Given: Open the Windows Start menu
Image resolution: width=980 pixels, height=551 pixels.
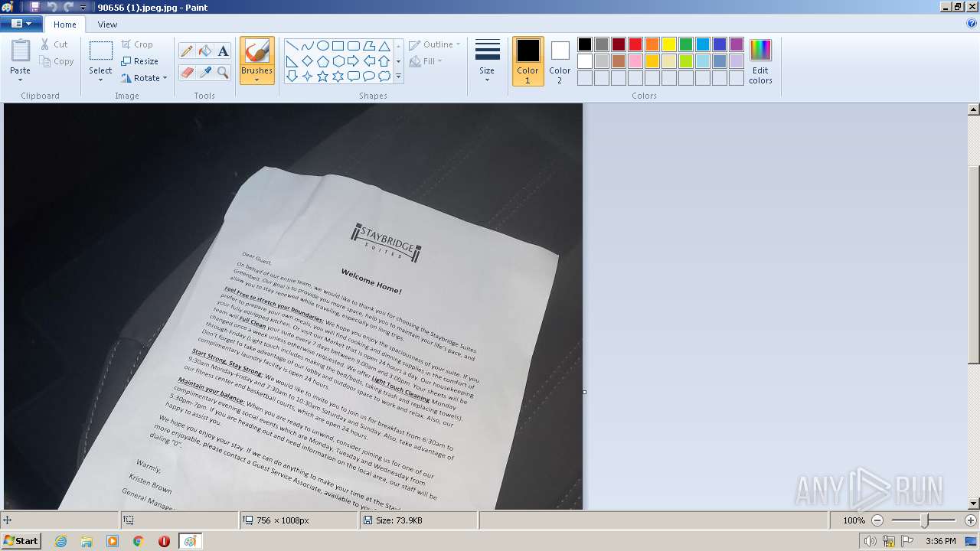Looking at the screenshot, I should click(21, 540).
